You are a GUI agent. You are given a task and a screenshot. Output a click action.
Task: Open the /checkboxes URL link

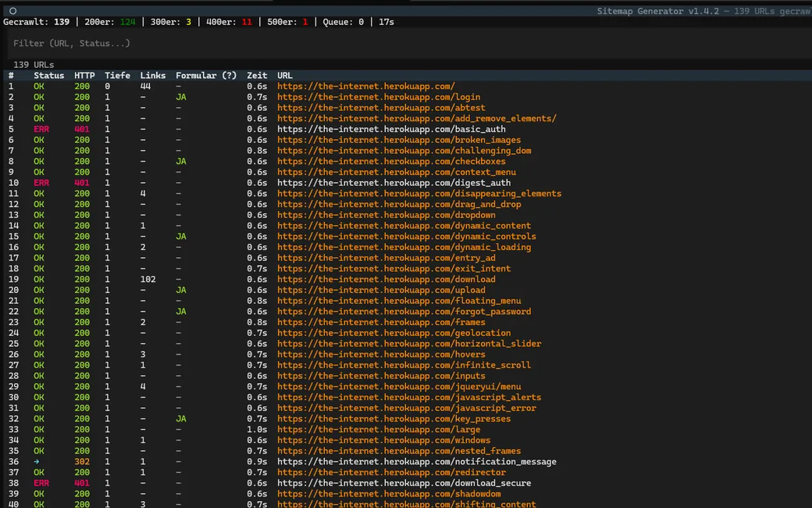coord(391,161)
